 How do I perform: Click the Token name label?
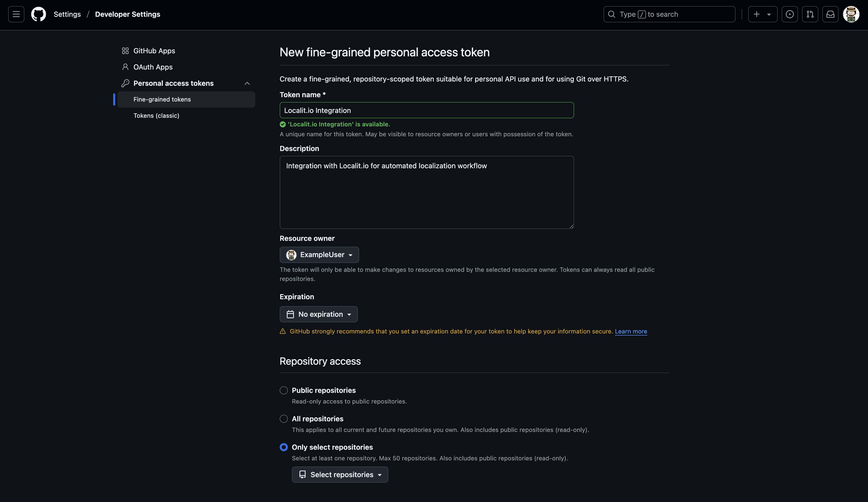pos(303,95)
